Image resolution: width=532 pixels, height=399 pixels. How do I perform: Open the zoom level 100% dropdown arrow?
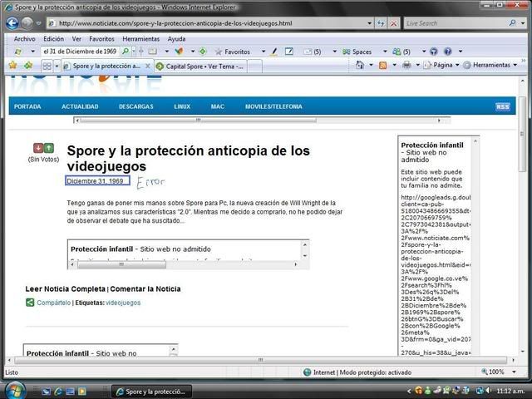[x=514, y=372]
